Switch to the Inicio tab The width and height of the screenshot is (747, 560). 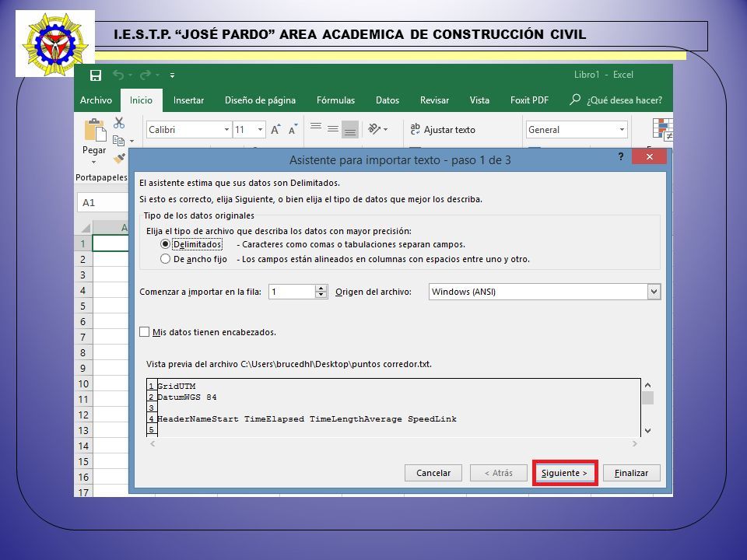coord(141,100)
